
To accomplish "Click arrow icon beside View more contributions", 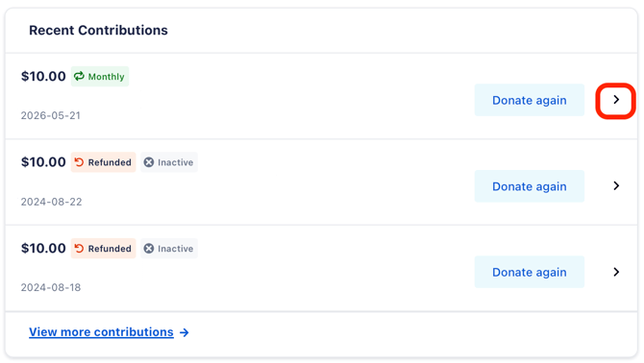I will (185, 332).
